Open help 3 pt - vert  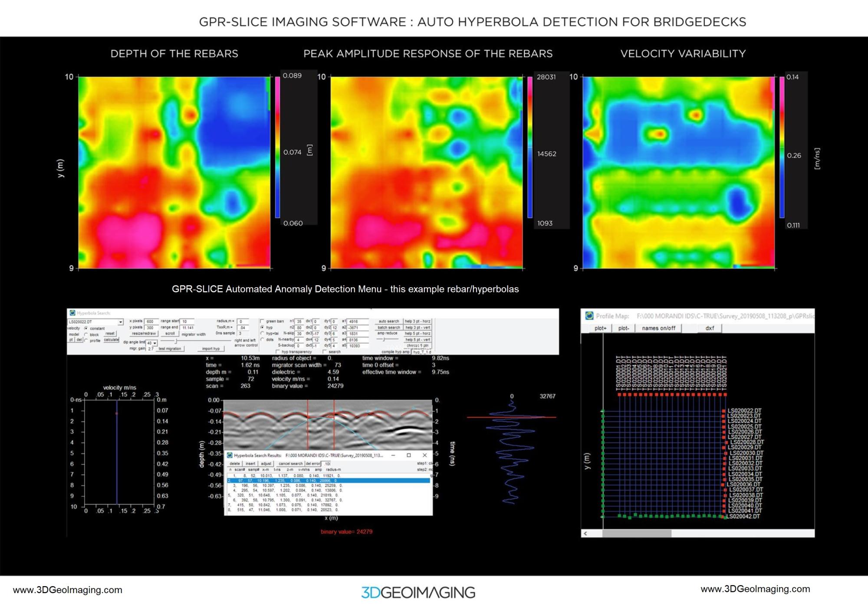click(x=418, y=328)
